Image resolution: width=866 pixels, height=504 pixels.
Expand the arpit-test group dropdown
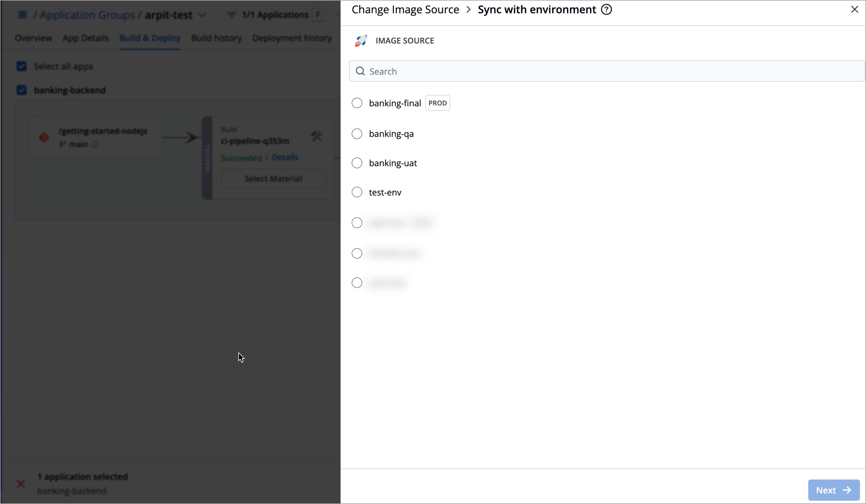[x=202, y=15]
